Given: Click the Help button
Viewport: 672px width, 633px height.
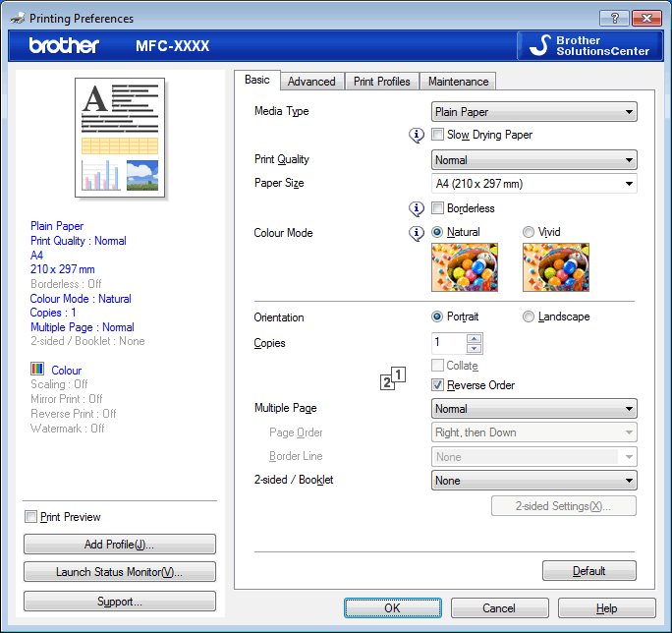Looking at the screenshot, I should pyautogui.click(x=607, y=608).
